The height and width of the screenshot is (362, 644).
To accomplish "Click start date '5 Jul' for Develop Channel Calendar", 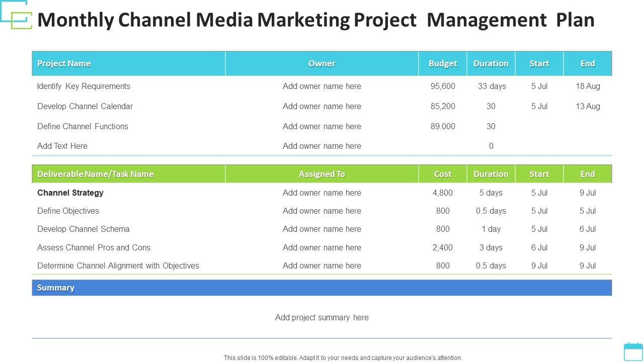I will coord(539,106).
